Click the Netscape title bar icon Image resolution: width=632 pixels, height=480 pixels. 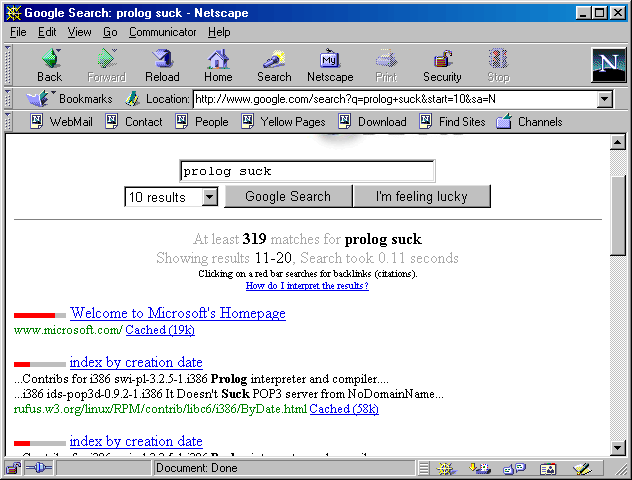click(x=13, y=13)
